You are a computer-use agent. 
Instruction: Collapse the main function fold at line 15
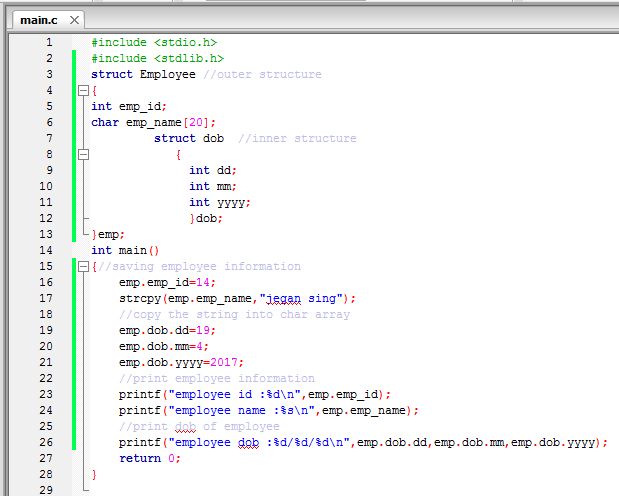click(x=83, y=267)
